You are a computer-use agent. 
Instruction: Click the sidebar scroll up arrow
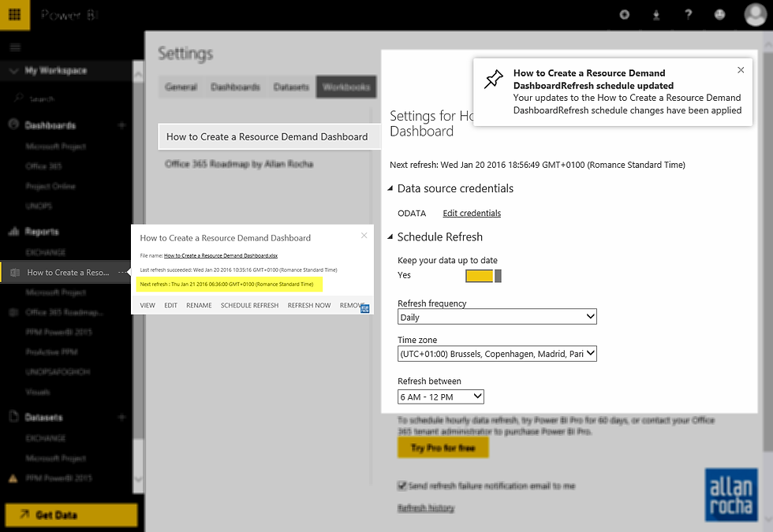[x=139, y=75]
